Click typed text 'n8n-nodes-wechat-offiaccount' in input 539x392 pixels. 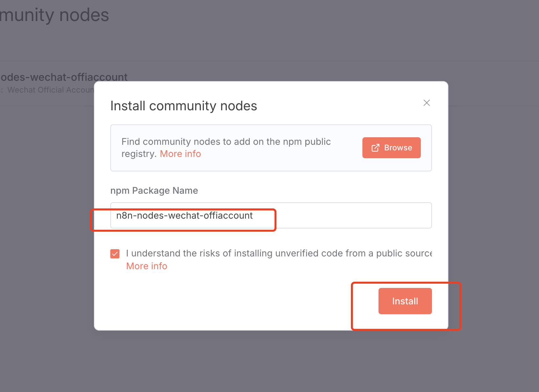184,215
